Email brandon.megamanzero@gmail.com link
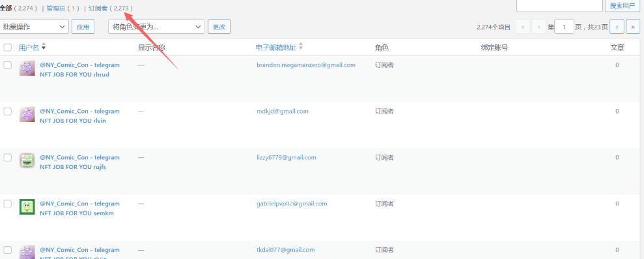 306,65
